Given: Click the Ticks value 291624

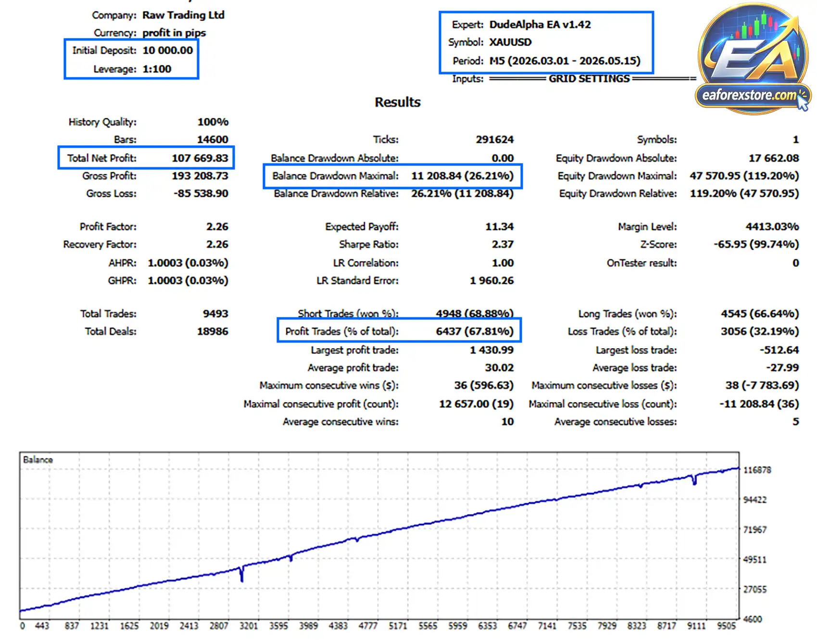Looking at the screenshot, I should pos(495,139).
